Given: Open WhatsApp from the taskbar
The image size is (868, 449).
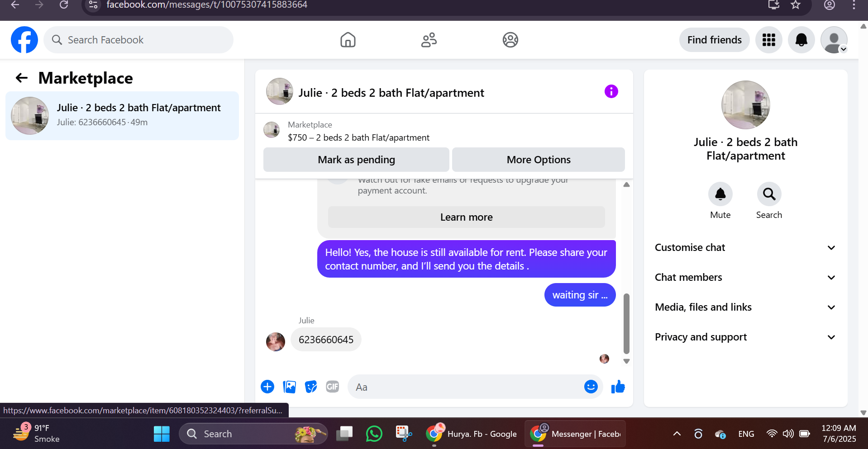Looking at the screenshot, I should tap(374, 434).
